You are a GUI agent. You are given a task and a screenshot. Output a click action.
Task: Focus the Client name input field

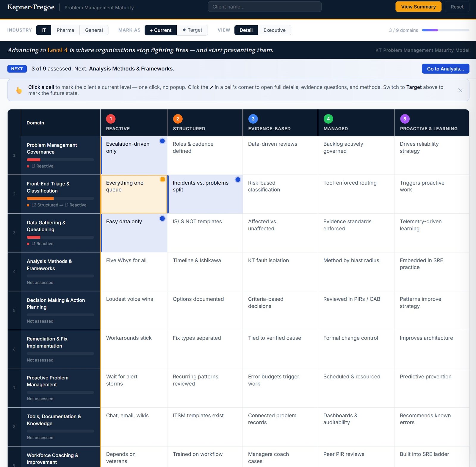click(264, 7)
